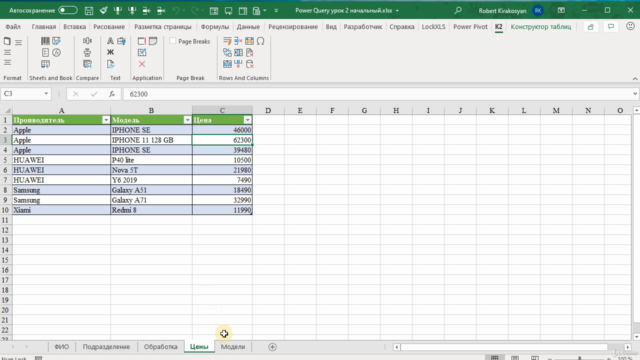The height and width of the screenshot is (360, 640).
Task: Expand the formula bar with right-edge arrow
Action: click(x=635, y=94)
